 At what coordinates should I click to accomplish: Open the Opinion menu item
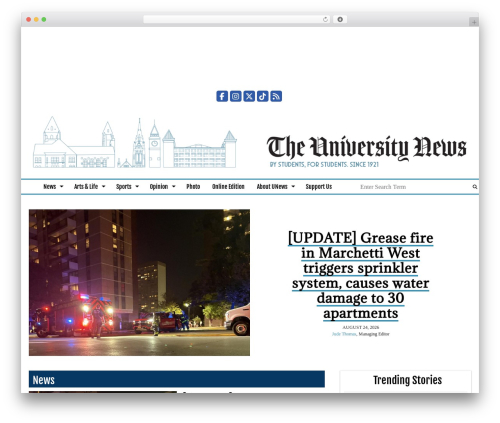point(159,187)
